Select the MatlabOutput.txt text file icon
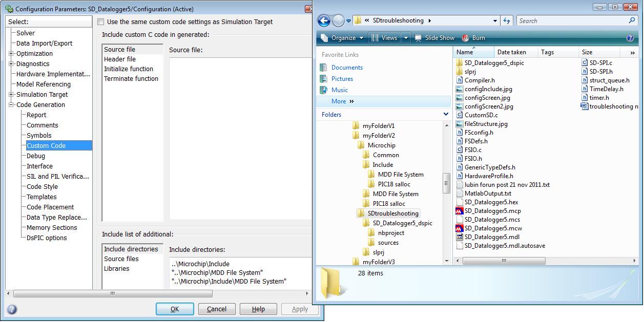The height and width of the screenshot is (322, 644). [460, 194]
